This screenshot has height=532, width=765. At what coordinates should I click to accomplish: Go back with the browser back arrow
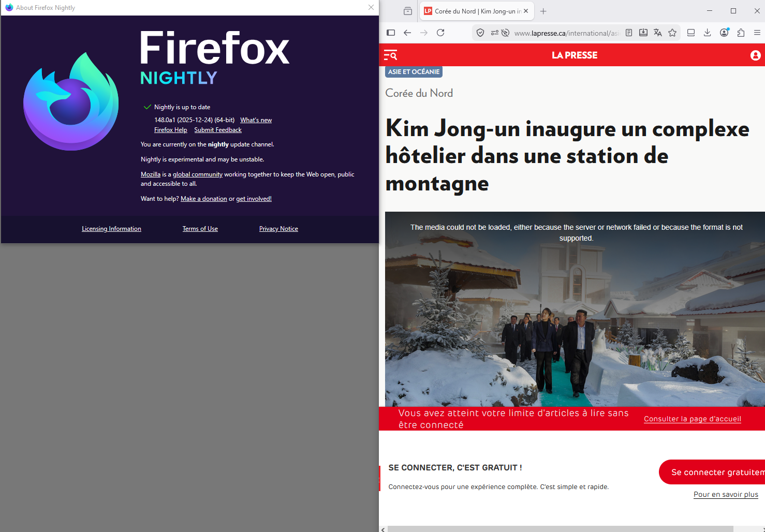[407, 33]
